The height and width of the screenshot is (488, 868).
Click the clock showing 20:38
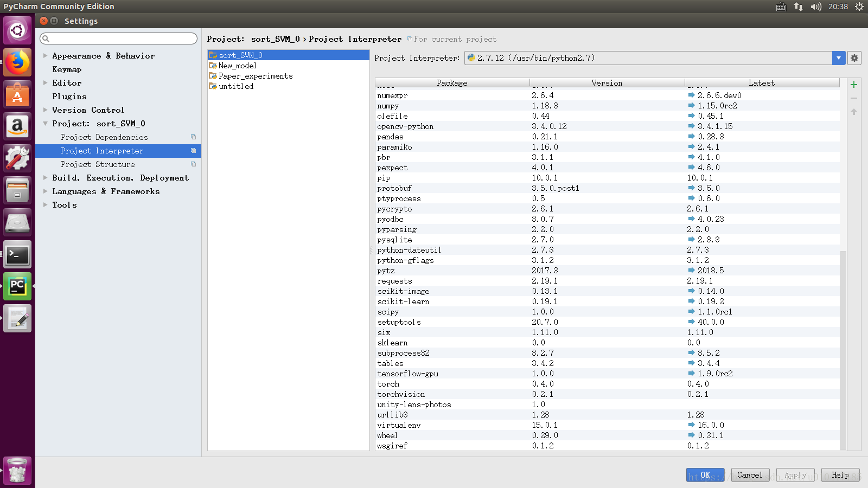pyautogui.click(x=838, y=7)
